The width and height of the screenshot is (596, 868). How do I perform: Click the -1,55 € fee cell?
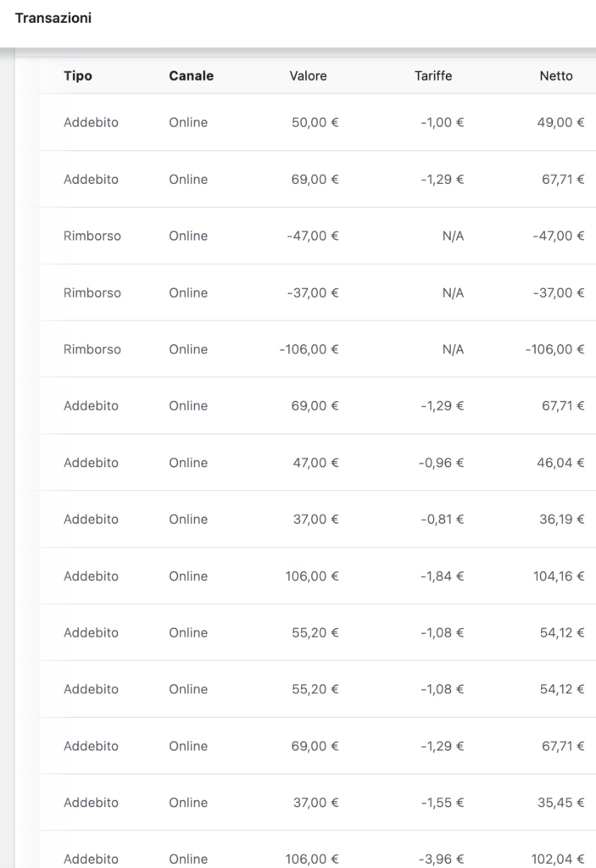pos(442,803)
